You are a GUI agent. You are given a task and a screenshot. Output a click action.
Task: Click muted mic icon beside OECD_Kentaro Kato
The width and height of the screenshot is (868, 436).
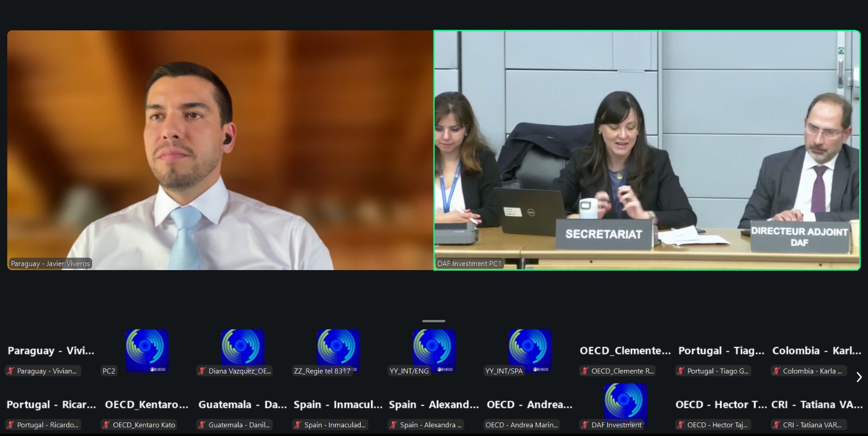point(106,425)
